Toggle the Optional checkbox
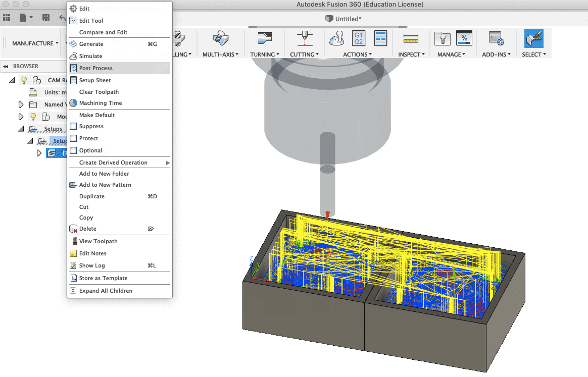This screenshot has width=588, height=377. click(74, 150)
